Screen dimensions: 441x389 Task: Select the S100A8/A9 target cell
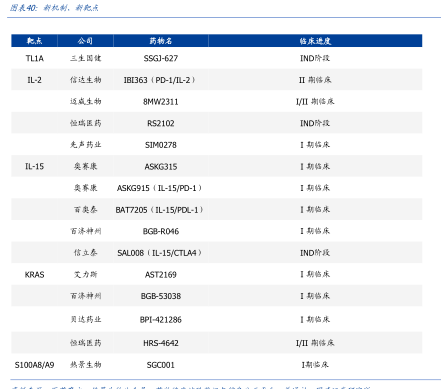click(x=34, y=365)
